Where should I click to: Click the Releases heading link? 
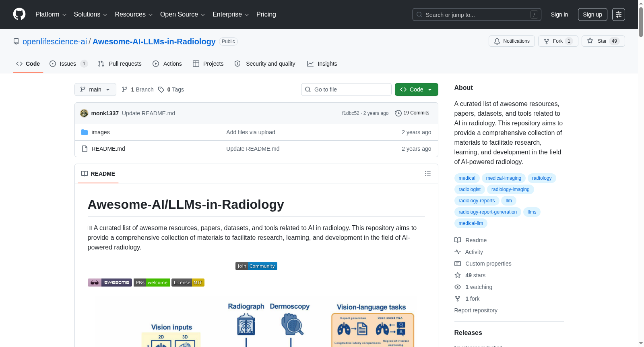468,332
